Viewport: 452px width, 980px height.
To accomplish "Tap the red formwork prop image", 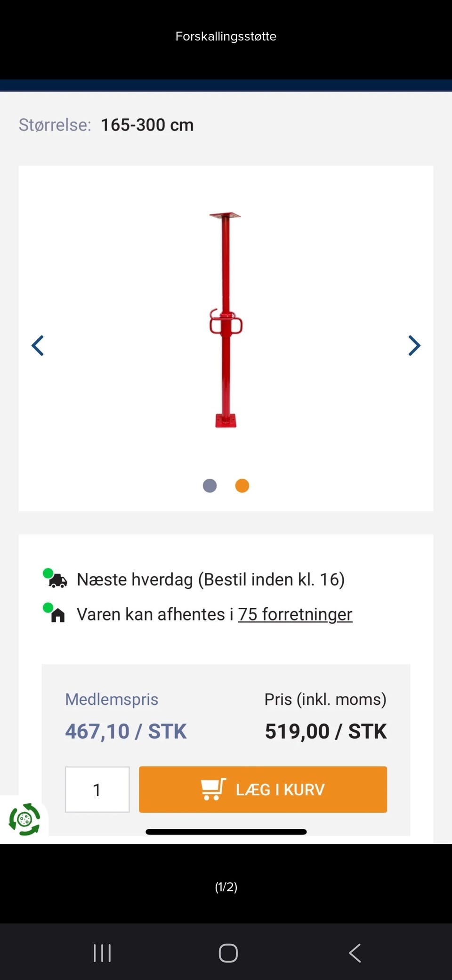I will click(x=226, y=320).
